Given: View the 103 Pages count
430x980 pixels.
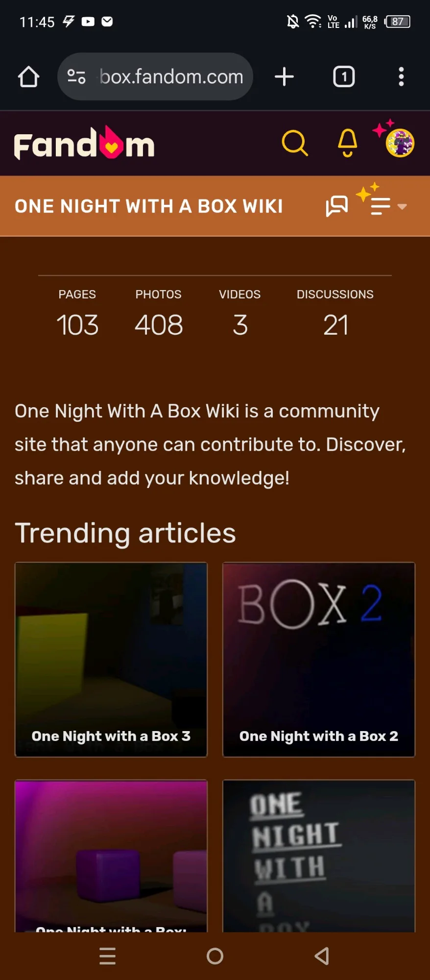Looking at the screenshot, I should 77,314.
